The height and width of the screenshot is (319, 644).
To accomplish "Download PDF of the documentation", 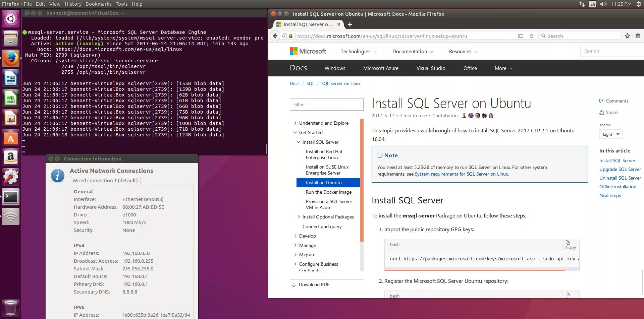I will point(311,284).
